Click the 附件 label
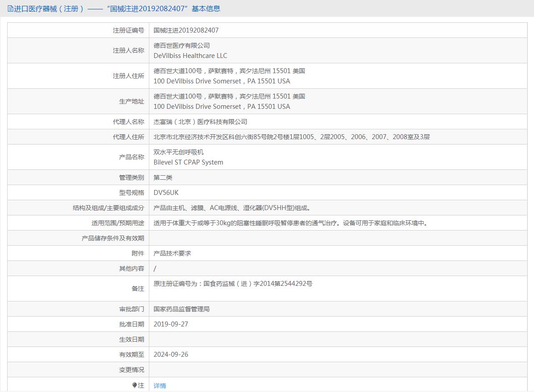This screenshot has height=392, width=534. tap(138, 253)
